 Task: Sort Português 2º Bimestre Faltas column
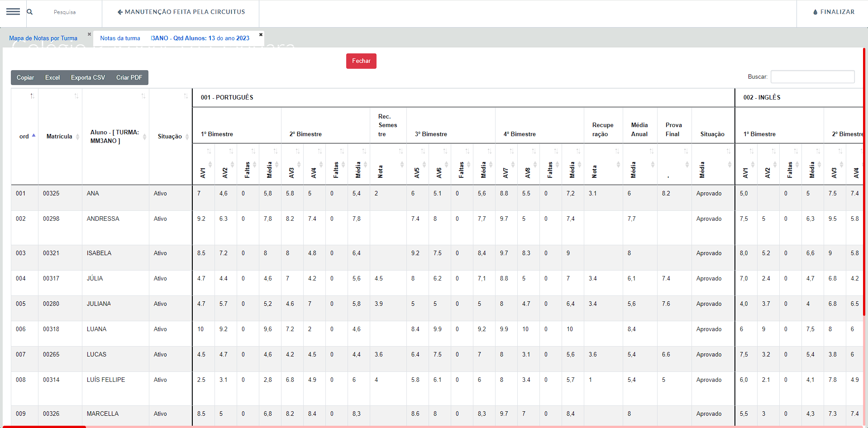pos(337,164)
